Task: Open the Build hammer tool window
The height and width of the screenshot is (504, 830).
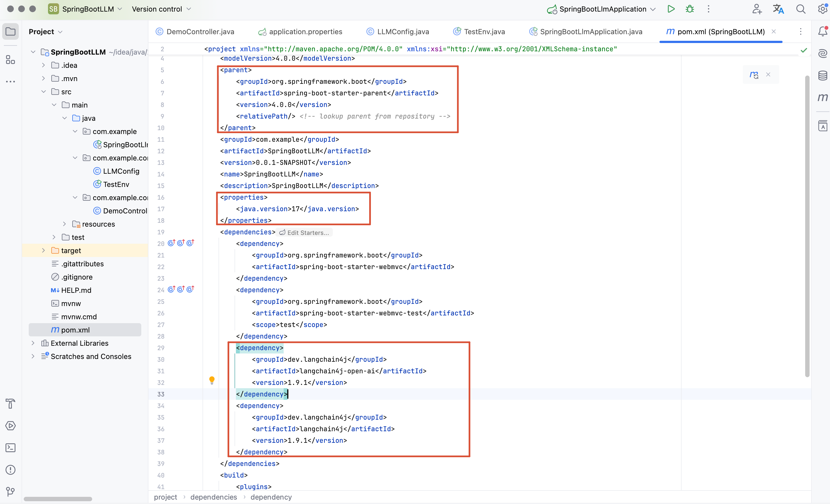Action: pos(10,404)
